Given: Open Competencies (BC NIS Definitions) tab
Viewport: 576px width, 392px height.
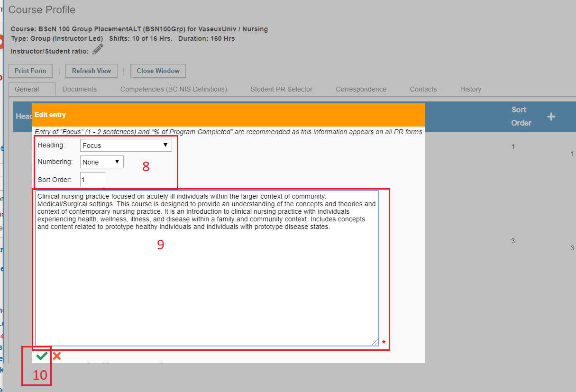Looking at the screenshot, I should pyautogui.click(x=174, y=89).
